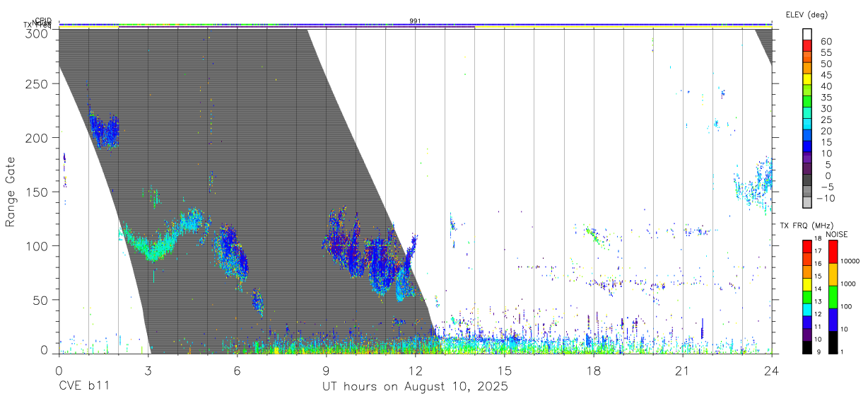Click x-axis tick label '3'
The image size is (868, 401).
(x=148, y=371)
